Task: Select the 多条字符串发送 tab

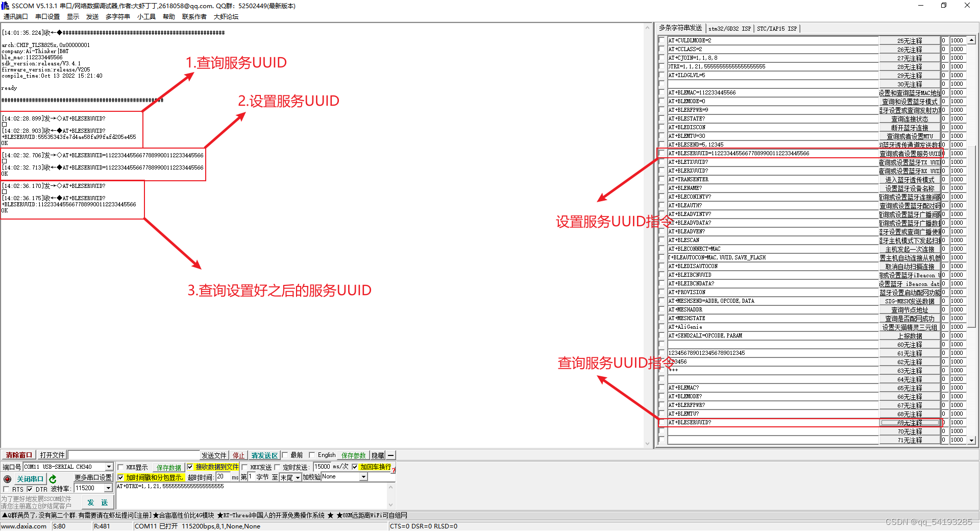Action: tap(680, 28)
